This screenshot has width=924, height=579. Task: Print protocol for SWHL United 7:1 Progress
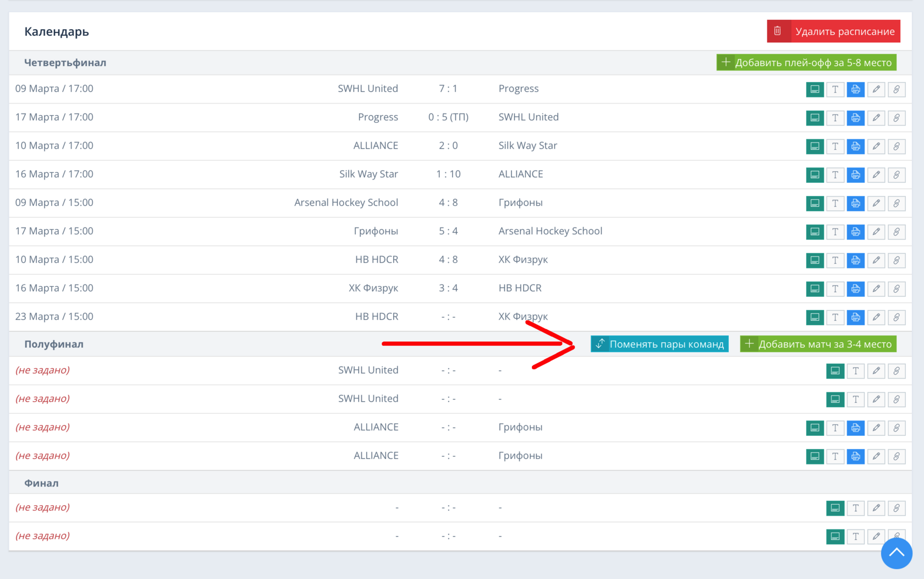click(855, 89)
